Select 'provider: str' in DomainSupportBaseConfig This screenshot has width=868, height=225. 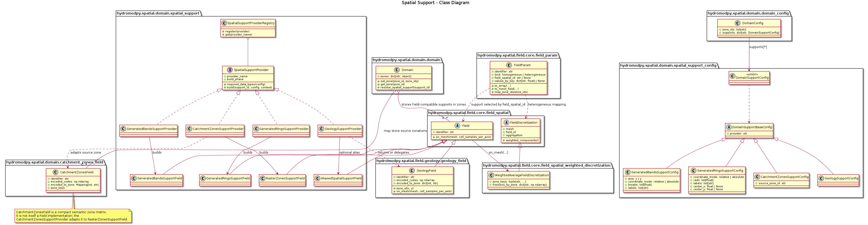738,134
